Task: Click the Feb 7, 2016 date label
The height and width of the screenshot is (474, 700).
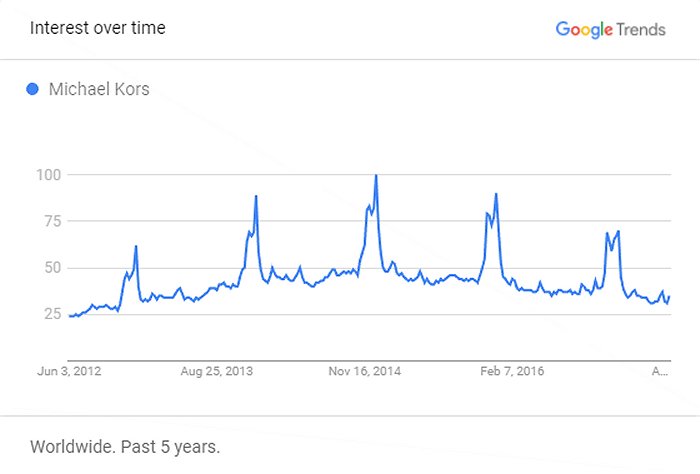Action: point(511,371)
